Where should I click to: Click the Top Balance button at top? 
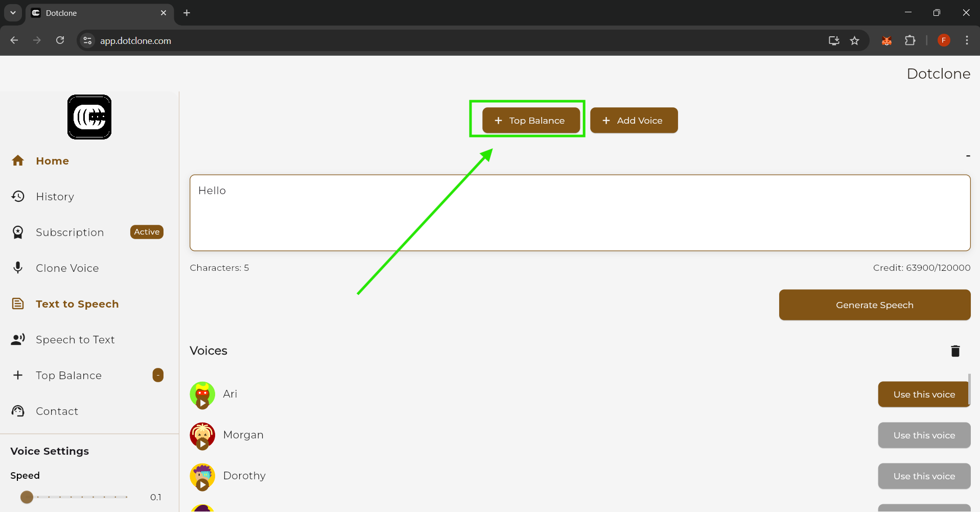click(531, 121)
